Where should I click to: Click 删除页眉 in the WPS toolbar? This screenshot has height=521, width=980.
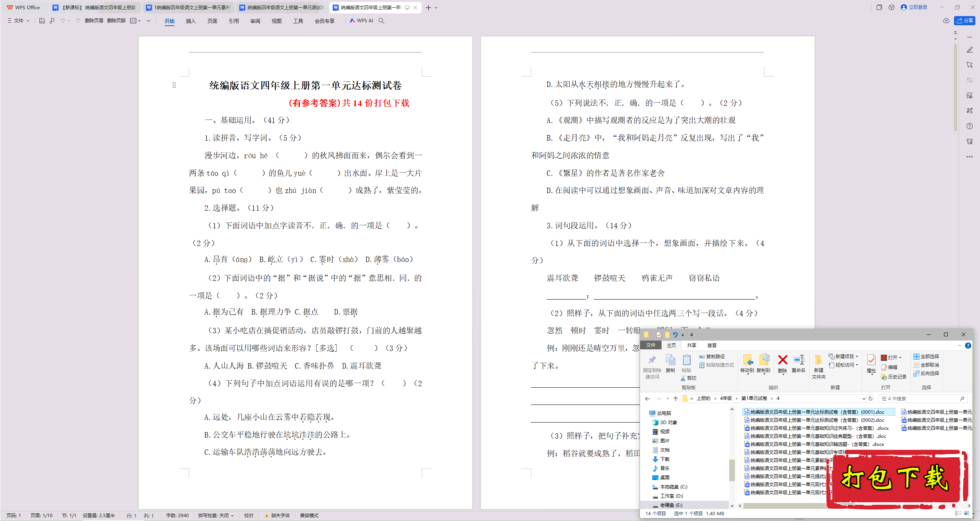tap(94, 21)
